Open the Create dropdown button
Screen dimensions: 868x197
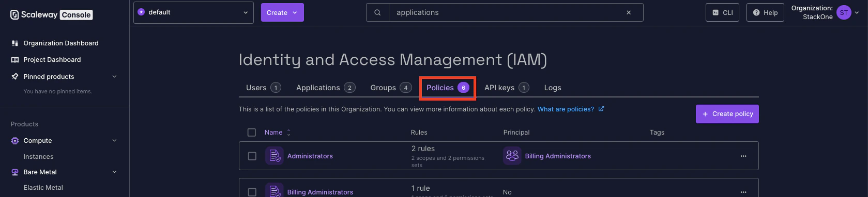coord(282,12)
